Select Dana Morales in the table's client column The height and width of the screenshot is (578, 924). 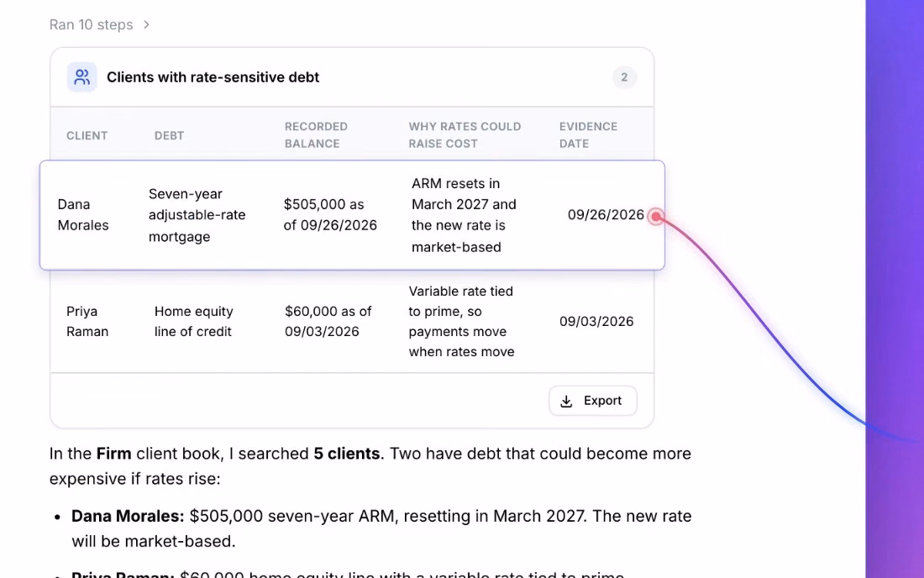83,215
